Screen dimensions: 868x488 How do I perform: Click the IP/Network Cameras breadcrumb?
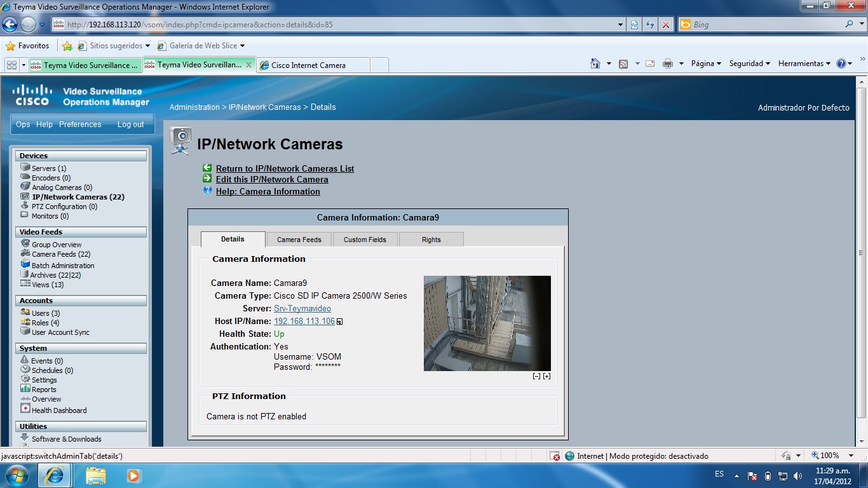click(x=264, y=107)
